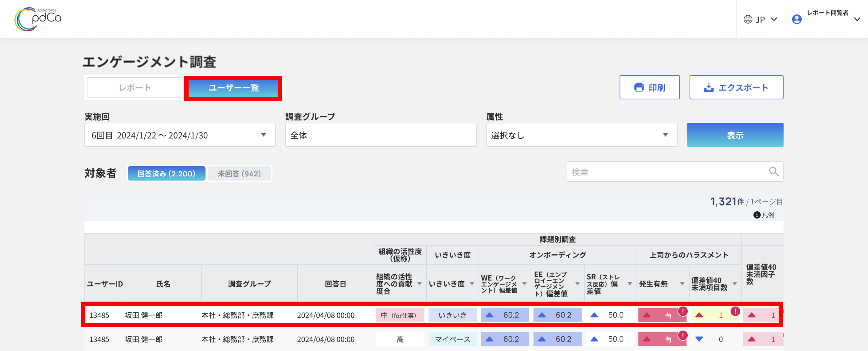The height and width of the screenshot is (351, 868).
Task: Click the globe language icon
Action: tap(748, 20)
